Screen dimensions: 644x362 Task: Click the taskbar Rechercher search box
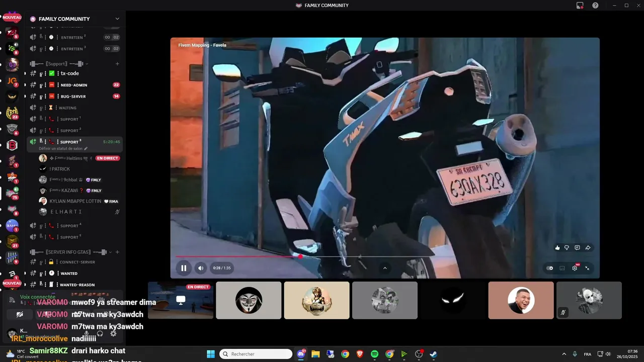(256, 354)
